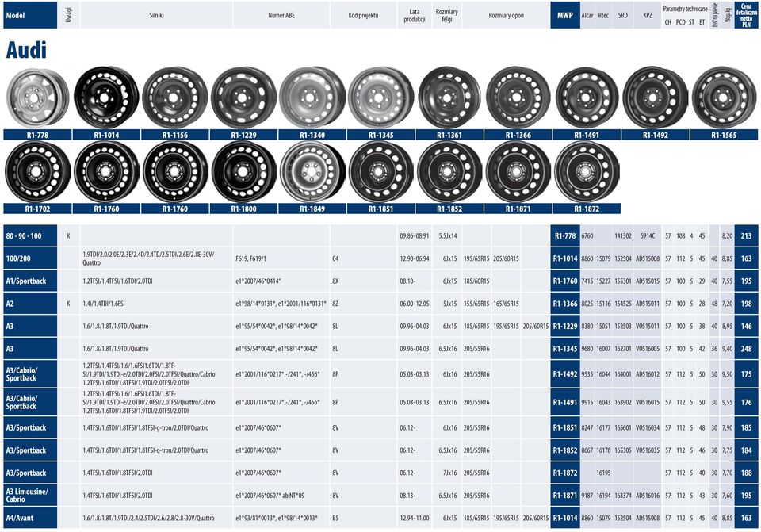Open the R1-1229 wheel picture

pyautogui.click(x=243, y=98)
